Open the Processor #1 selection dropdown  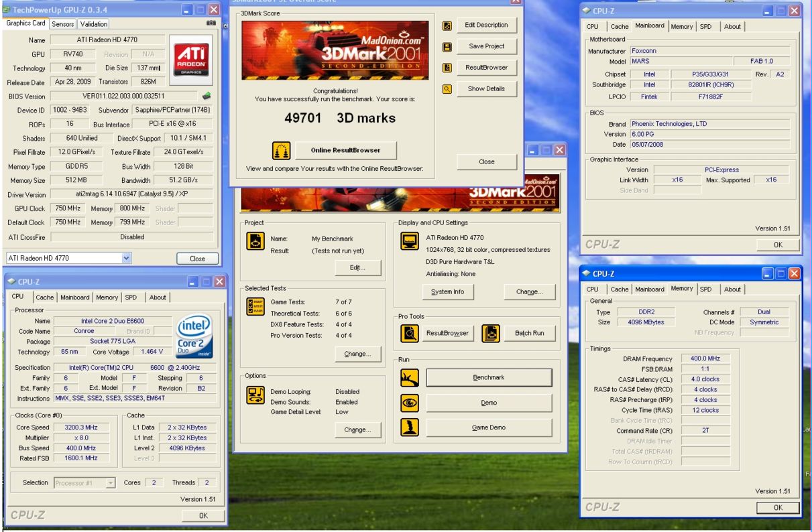(x=111, y=482)
